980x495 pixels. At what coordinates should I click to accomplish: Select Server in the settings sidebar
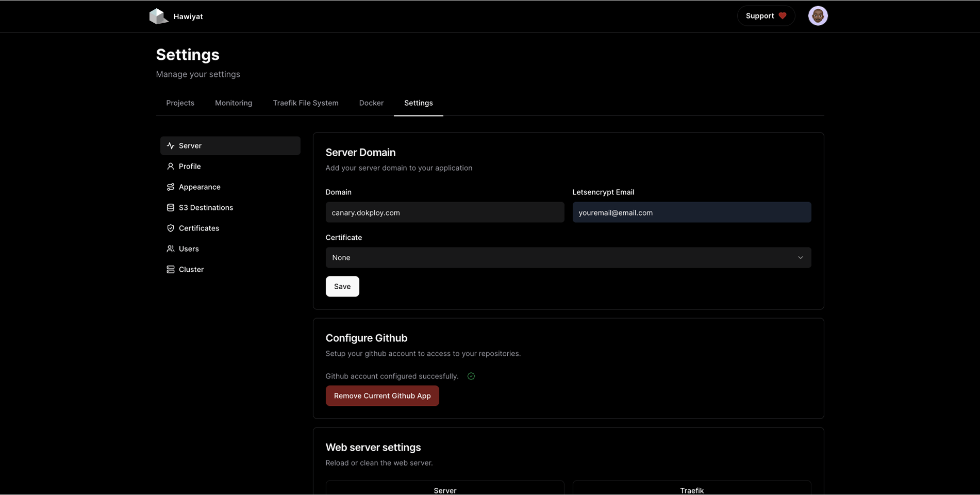[x=230, y=146]
